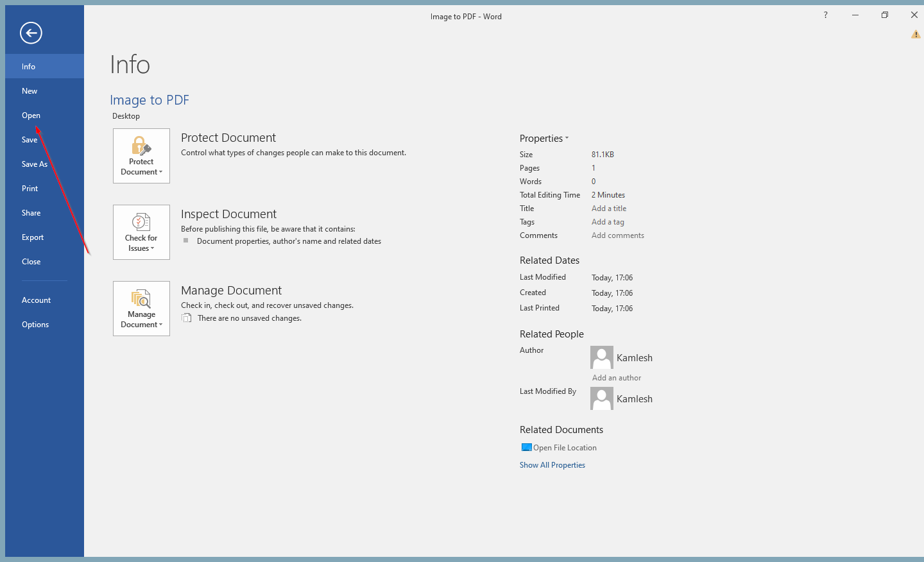Screen dimensions: 924x562
Task: Expand the Properties dropdown header
Action: 543,139
